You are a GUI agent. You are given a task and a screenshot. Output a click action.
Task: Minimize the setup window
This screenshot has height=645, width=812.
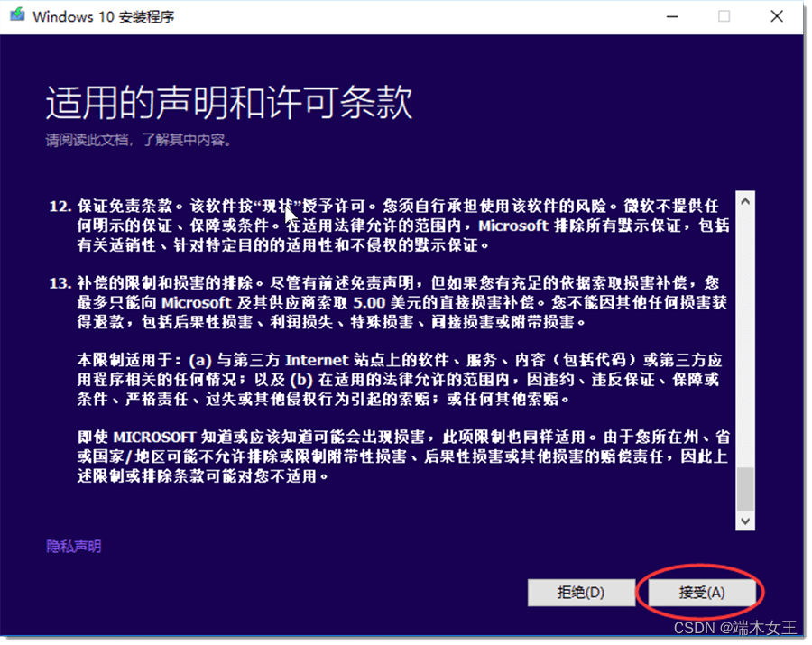click(x=671, y=16)
